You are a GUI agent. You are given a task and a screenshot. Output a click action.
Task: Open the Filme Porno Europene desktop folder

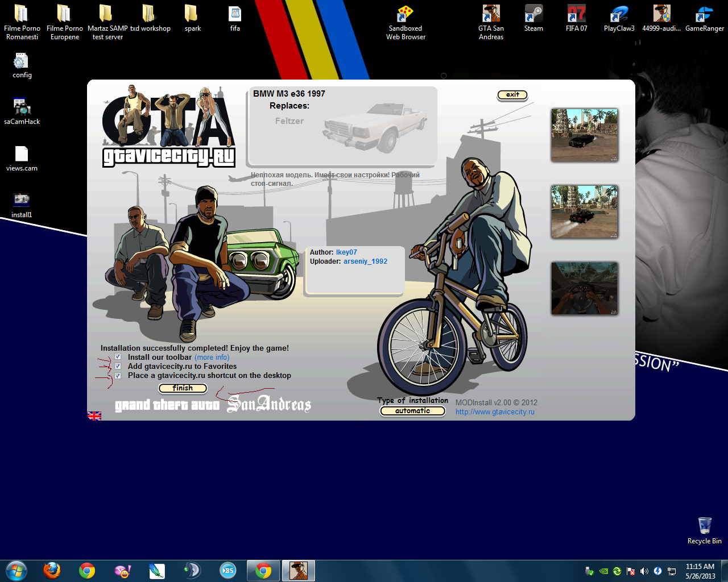click(x=64, y=23)
